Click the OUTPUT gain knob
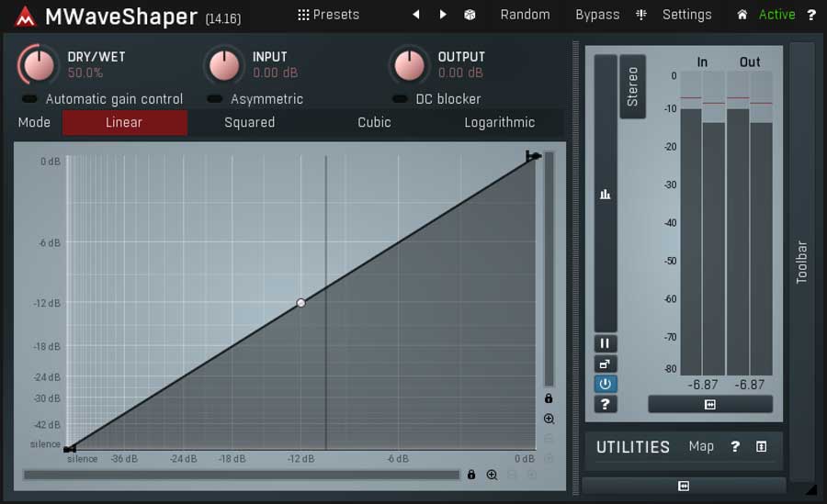 (x=409, y=65)
